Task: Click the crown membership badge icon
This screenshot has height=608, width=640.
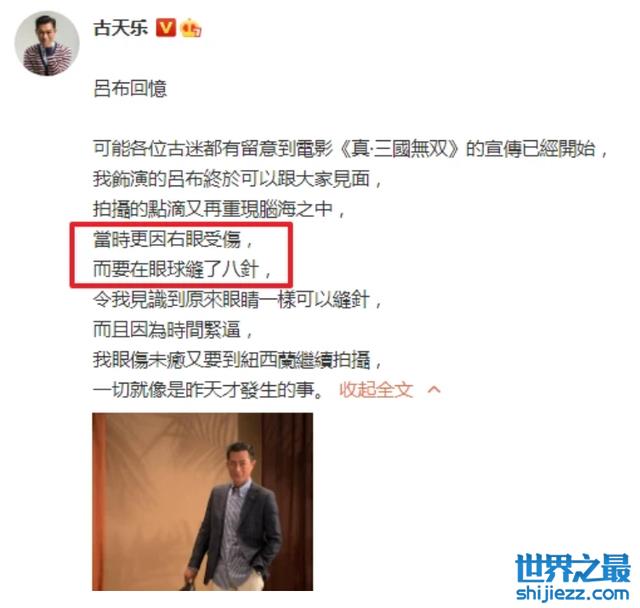Action: coord(191,28)
